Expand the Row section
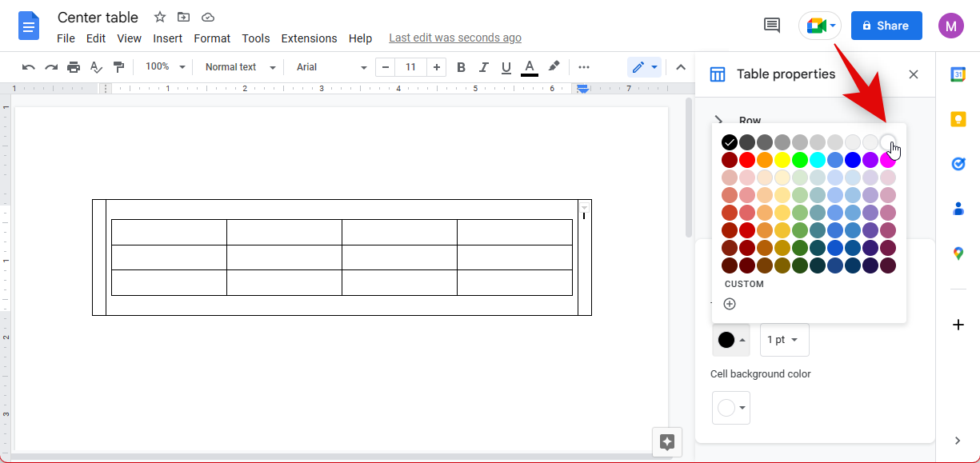 [x=718, y=120]
